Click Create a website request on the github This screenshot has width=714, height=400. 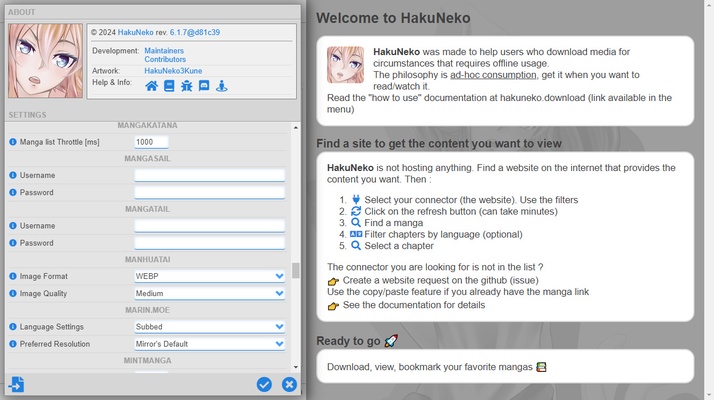[440, 280]
